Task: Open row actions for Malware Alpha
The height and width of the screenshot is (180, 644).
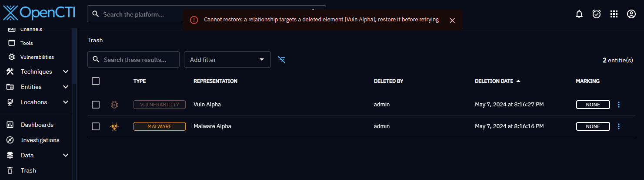Action: coord(619,126)
